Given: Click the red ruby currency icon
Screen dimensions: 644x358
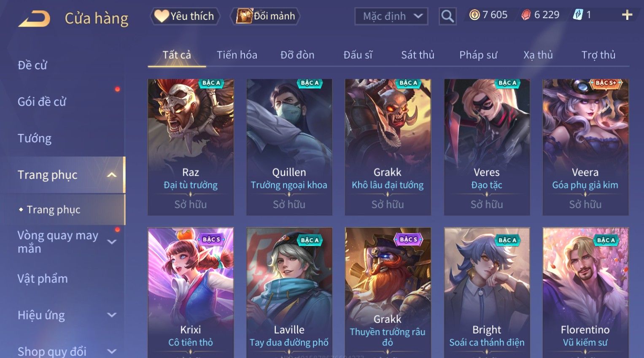Looking at the screenshot, I should pos(525,15).
